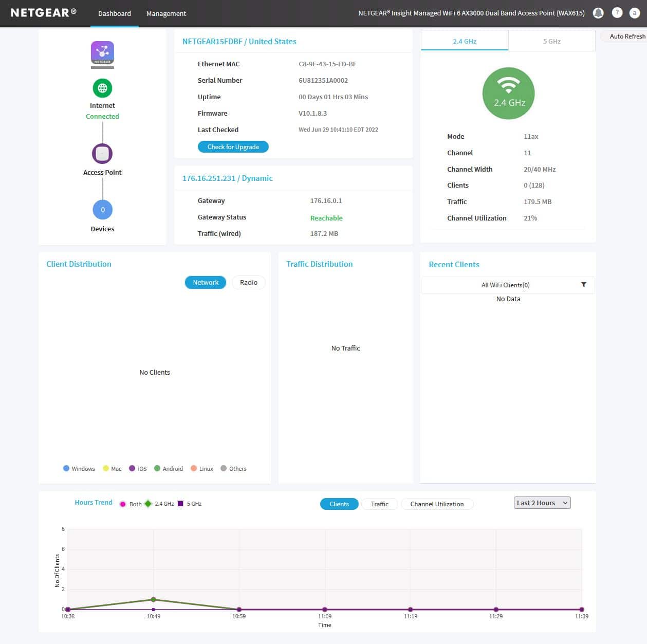Switch Client Distribution to Radio
Viewport: 647px width, 644px height.
point(249,282)
